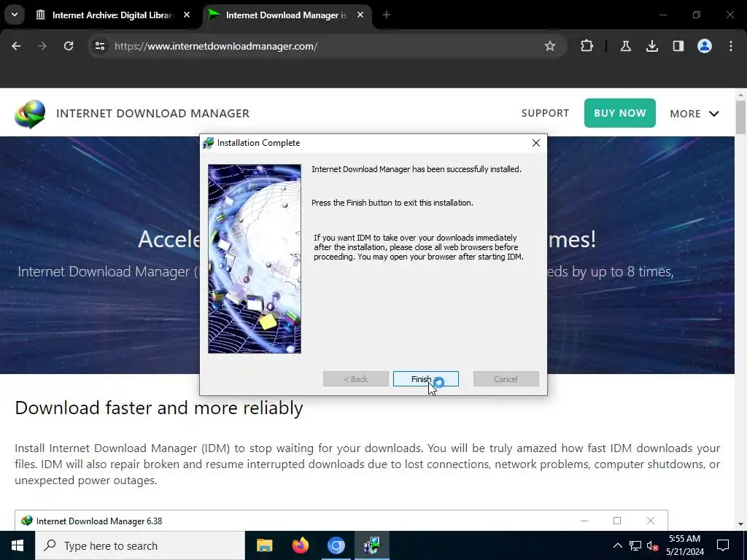Bookmark this page with the star icon
This screenshot has width=747, height=560.
pyautogui.click(x=550, y=46)
